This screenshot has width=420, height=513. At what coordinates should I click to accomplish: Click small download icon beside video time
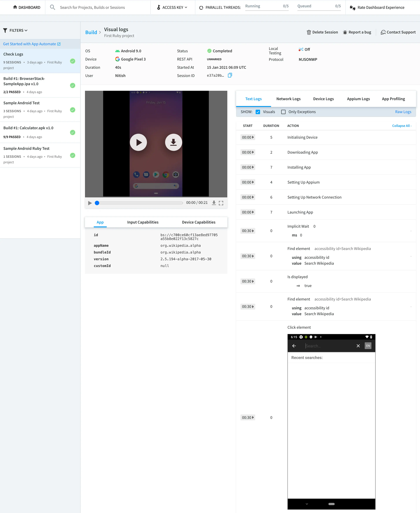214,203
